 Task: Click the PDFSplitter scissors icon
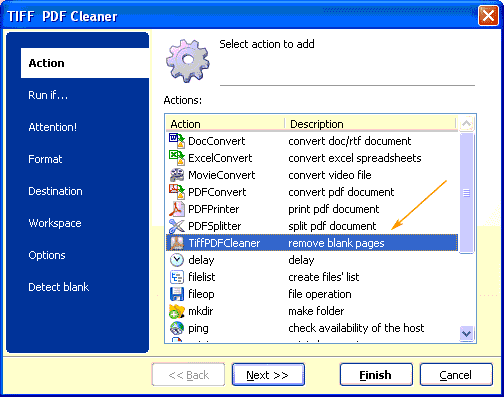177,226
